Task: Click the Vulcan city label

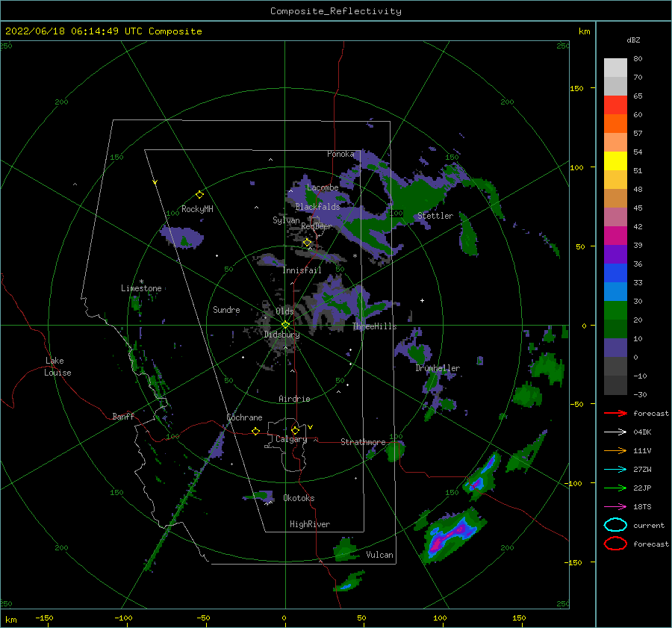Action: pos(380,555)
